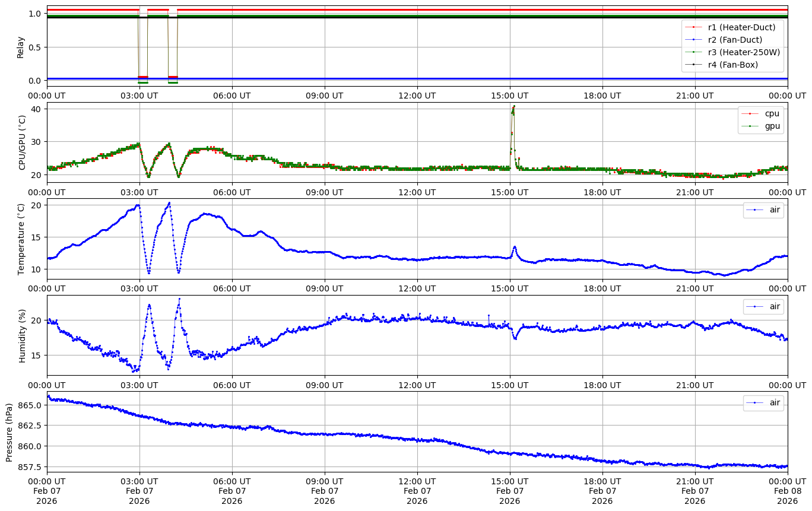
Task: Click the 40 tick on CPU/GPU axis
Action: (x=35, y=109)
